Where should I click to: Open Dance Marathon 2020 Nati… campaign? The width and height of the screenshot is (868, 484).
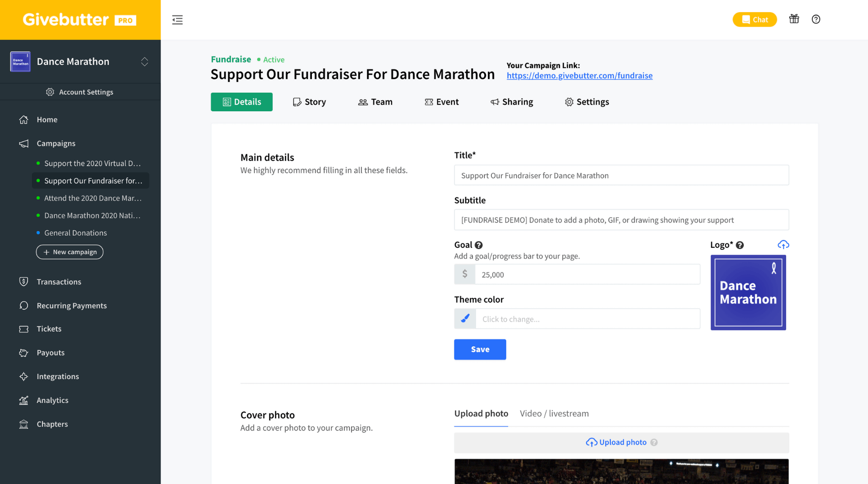pyautogui.click(x=92, y=216)
